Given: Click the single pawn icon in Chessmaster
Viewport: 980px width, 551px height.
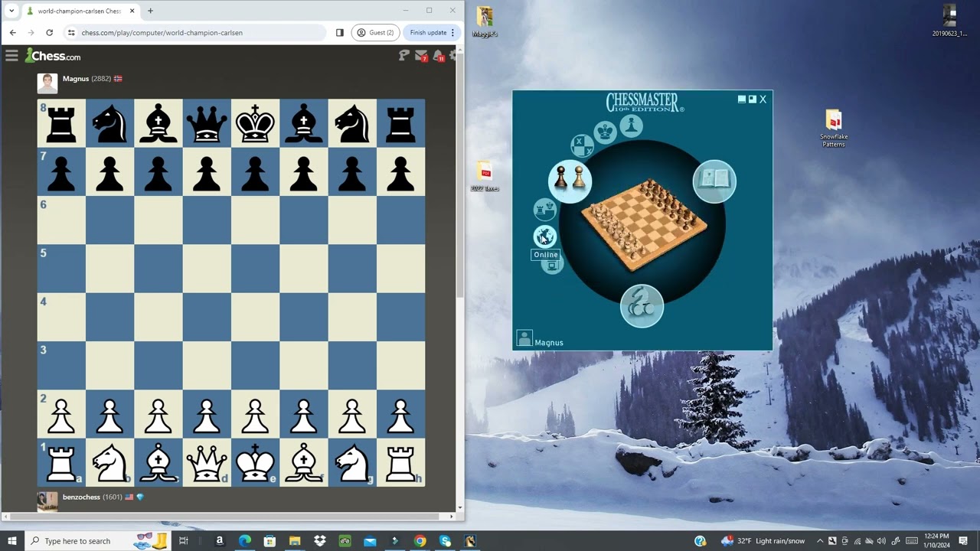Looking at the screenshot, I should tap(631, 126).
